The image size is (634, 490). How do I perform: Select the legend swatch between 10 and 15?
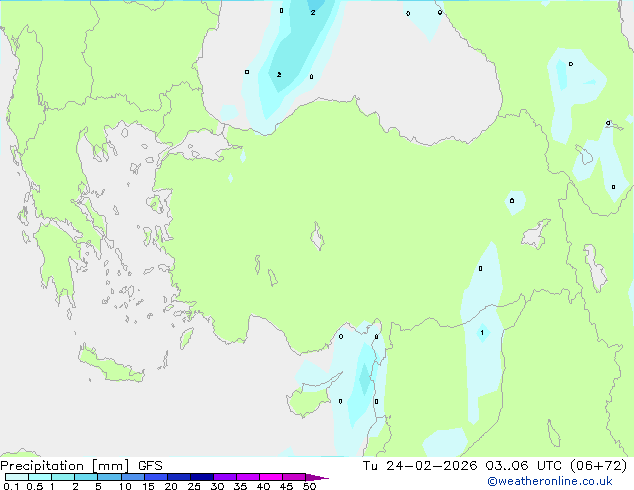(133, 477)
